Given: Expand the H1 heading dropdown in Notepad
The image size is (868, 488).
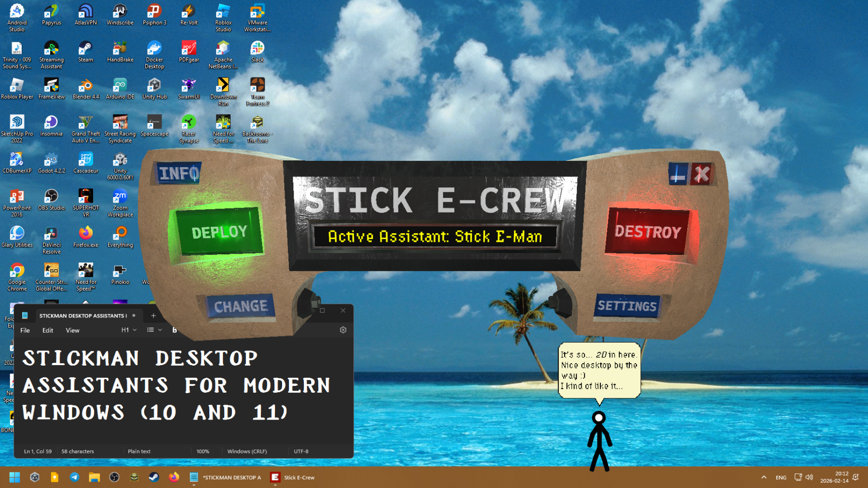Looking at the screenshot, I should pyautogui.click(x=129, y=330).
